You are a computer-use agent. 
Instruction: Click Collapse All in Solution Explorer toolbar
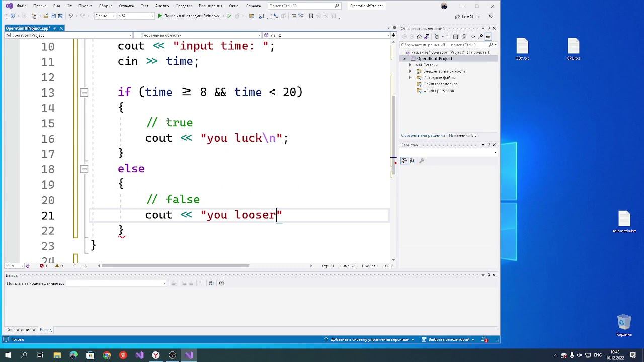click(x=456, y=37)
